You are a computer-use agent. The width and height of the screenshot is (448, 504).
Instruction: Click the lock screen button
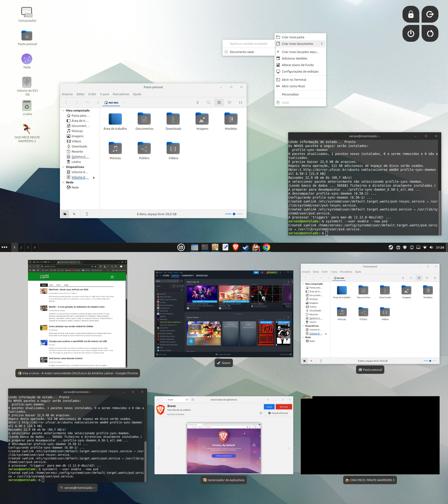pyautogui.click(x=410, y=14)
